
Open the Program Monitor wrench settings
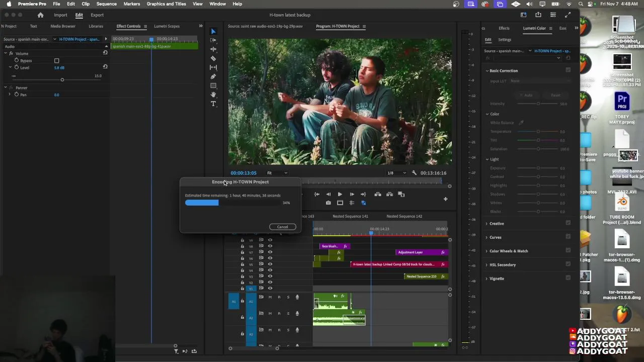(414, 173)
